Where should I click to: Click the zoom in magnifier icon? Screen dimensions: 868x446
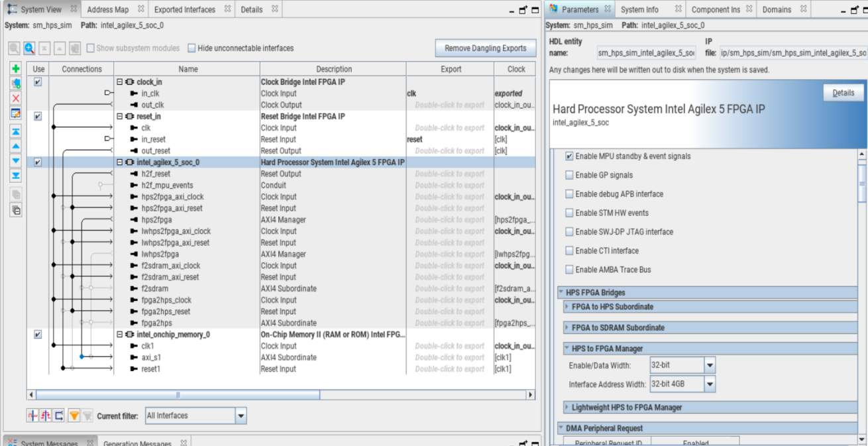click(29, 48)
